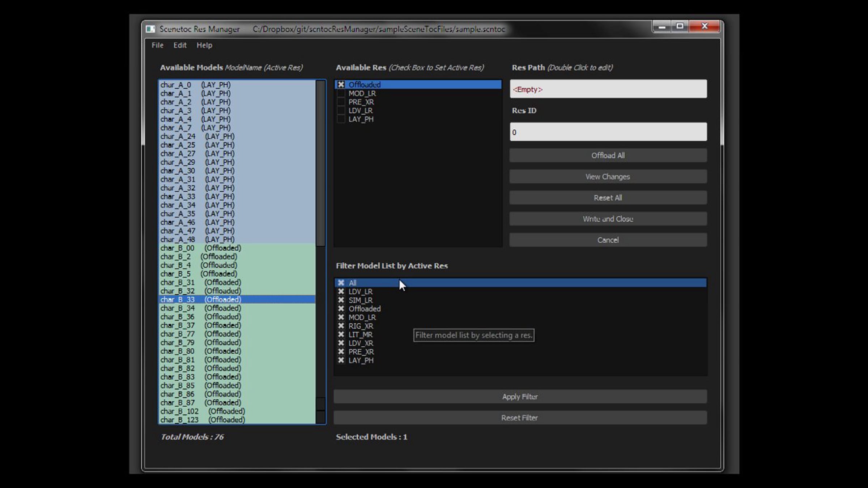Select model char_A_33 in the list
Image resolution: width=868 pixels, height=488 pixels.
coord(237,197)
